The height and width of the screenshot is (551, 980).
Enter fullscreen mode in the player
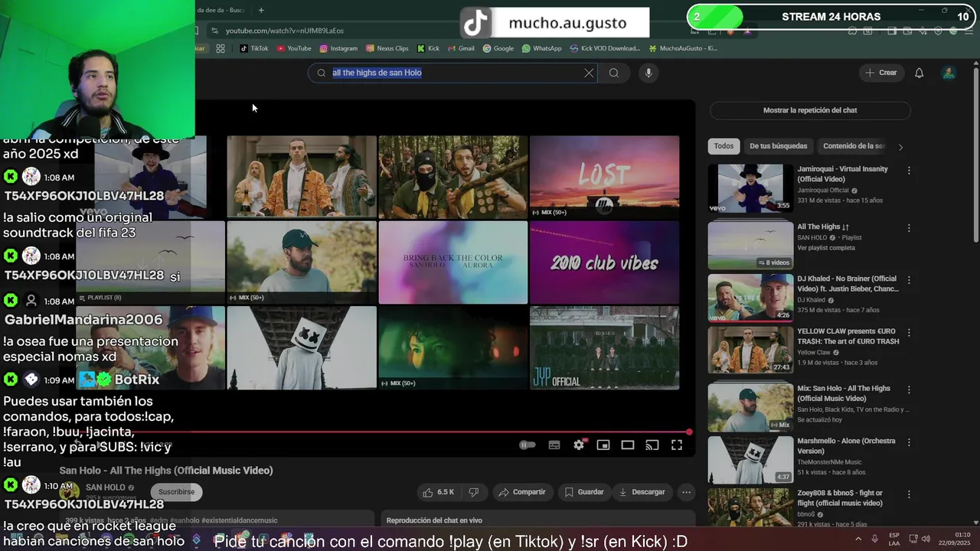coord(677,445)
